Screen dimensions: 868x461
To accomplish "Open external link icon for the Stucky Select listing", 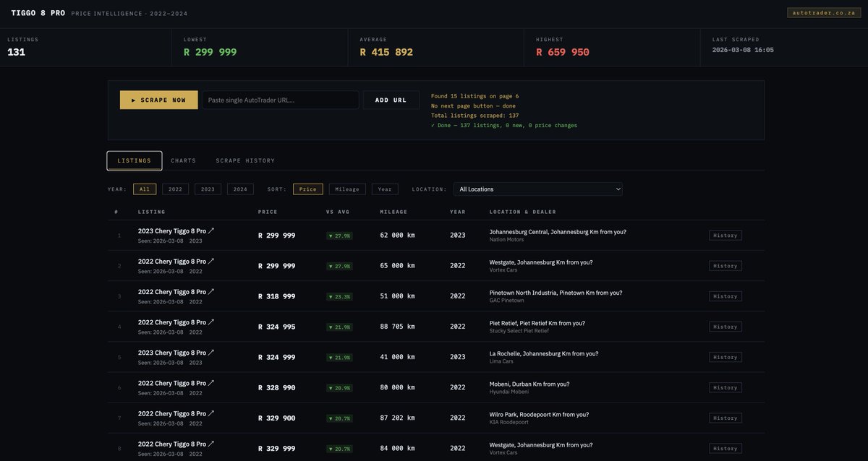I will (211, 322).
